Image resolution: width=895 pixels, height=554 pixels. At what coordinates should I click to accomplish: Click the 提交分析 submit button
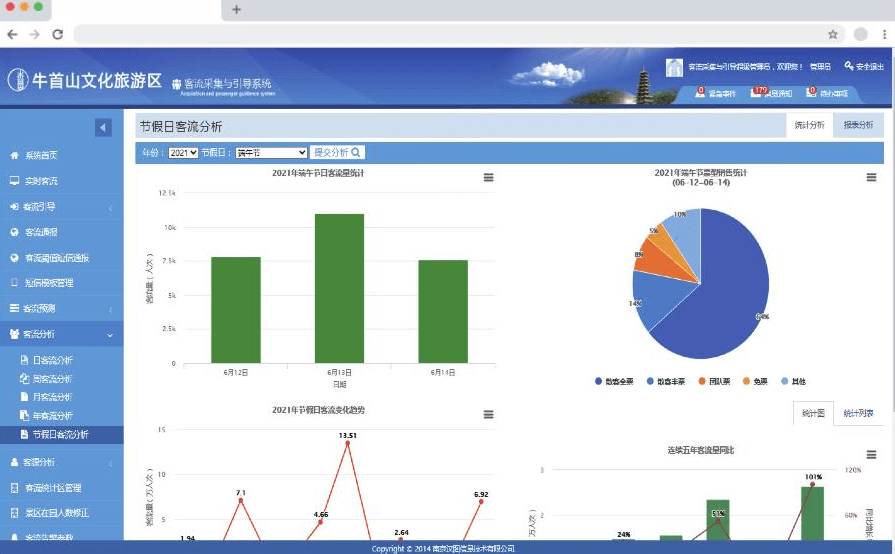[337, 153]
